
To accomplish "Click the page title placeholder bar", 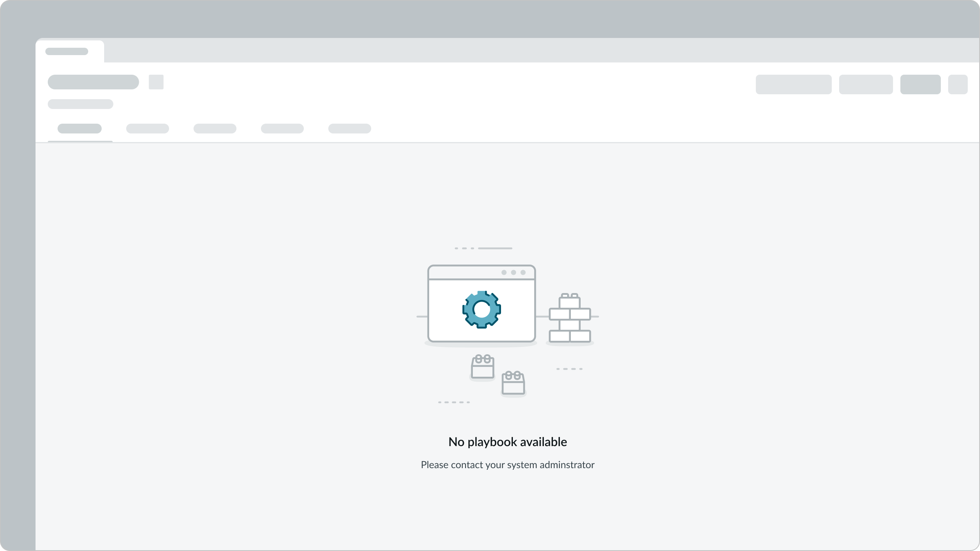I will coord(93,82).
